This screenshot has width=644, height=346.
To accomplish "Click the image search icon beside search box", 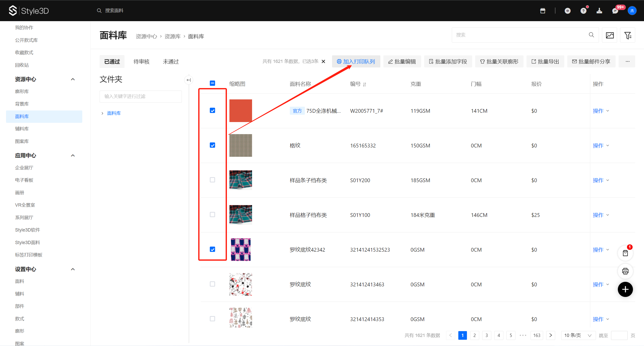I will [609, 35].
